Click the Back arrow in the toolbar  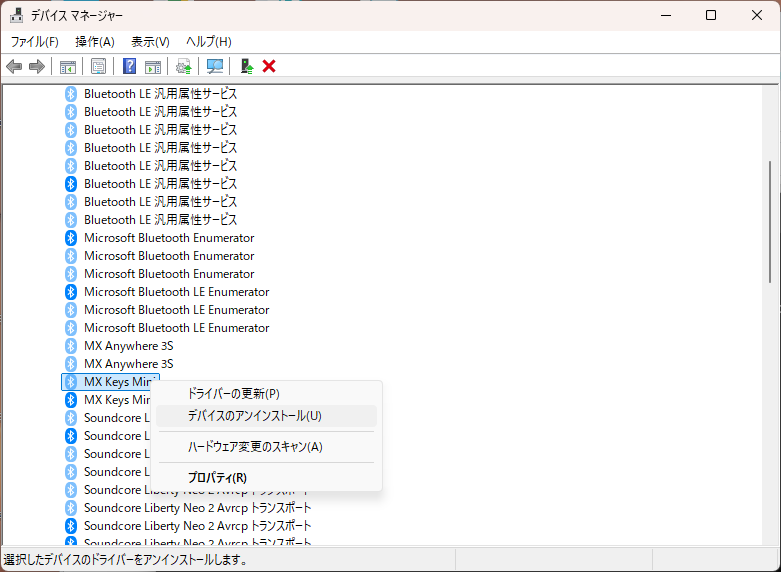tap(14, 66)
